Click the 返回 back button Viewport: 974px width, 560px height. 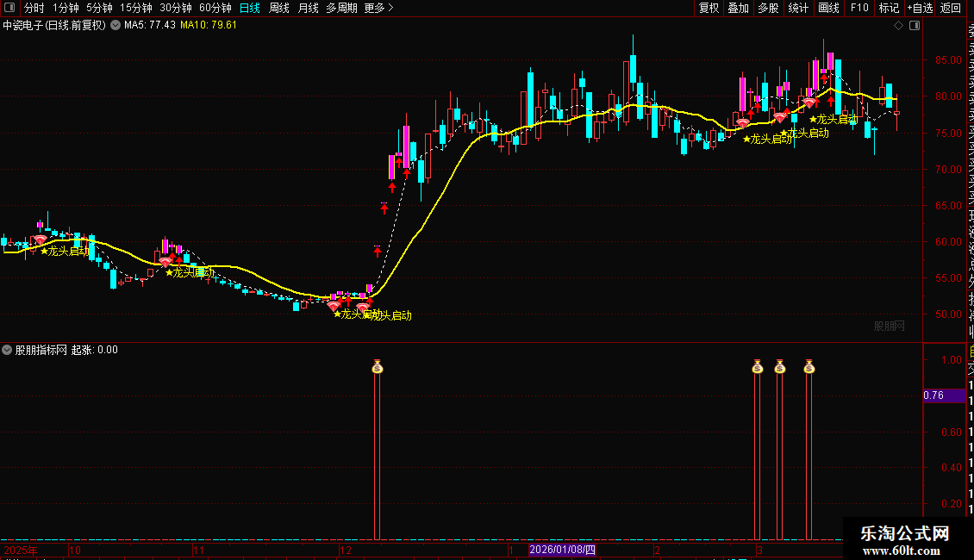pyautogui.click(x=951, y=8)
